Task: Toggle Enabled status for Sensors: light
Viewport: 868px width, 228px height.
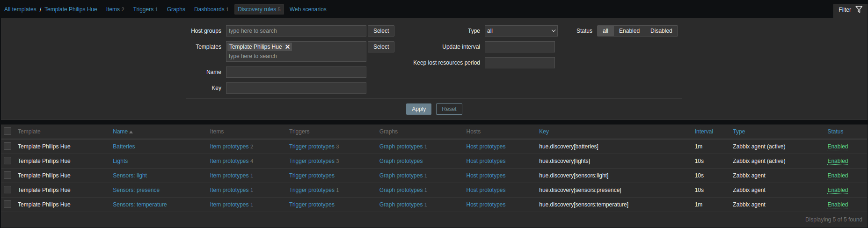Action: [838, 176]
